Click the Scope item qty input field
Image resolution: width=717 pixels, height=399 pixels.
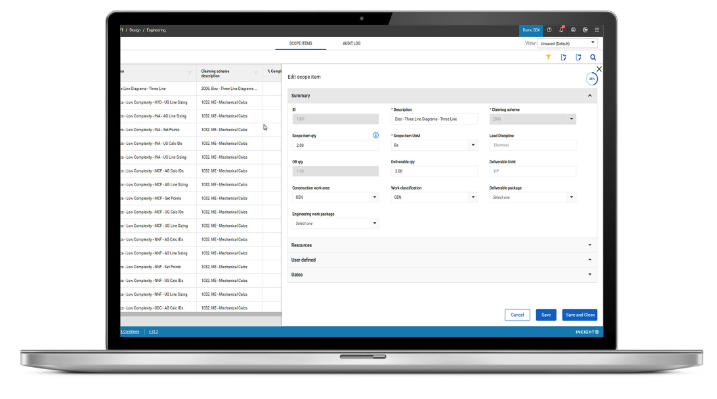pyautogui.click(x=335, y=145)
